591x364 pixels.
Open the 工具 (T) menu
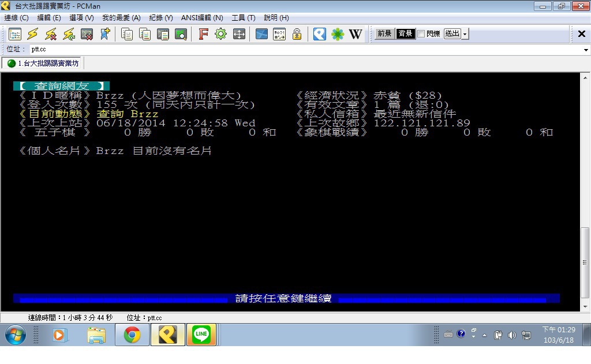point(244,18)
